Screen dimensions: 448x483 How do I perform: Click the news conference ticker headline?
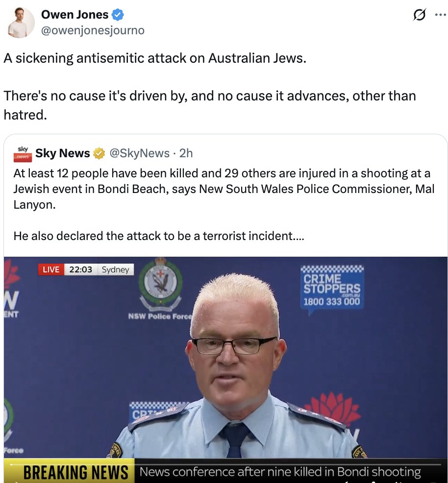click(280, 472)
